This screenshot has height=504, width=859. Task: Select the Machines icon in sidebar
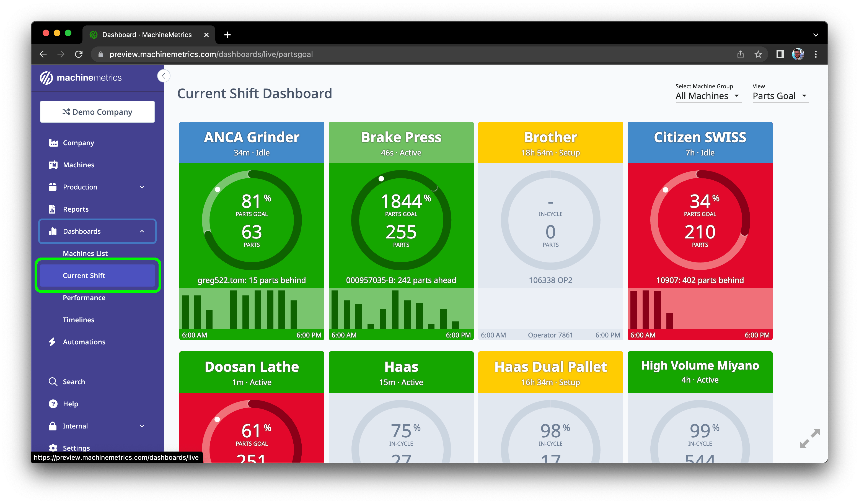pos(53,165)
